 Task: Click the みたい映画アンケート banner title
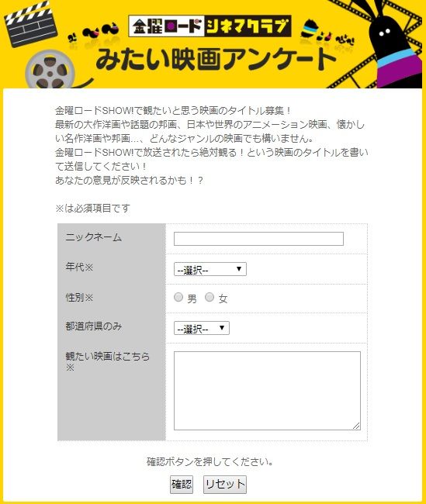click(216, 60)
